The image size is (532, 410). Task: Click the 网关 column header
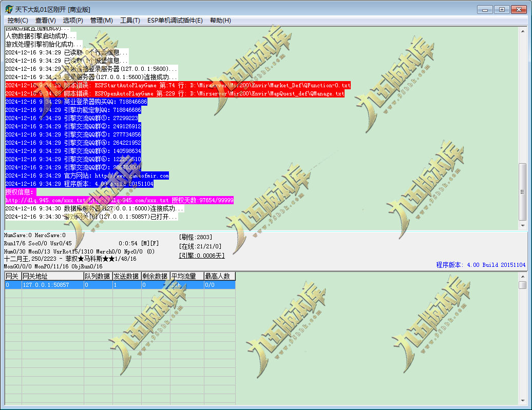[13, 276]
